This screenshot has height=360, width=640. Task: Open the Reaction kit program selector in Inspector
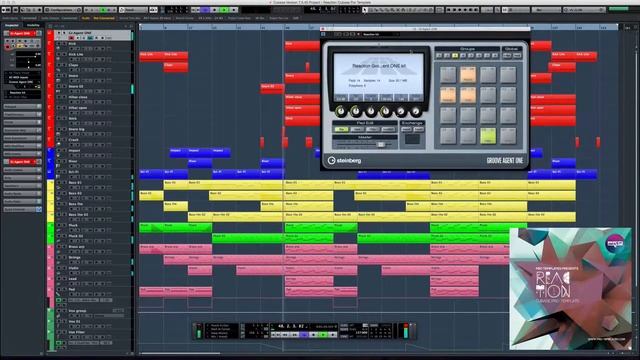tap(23, 93)
